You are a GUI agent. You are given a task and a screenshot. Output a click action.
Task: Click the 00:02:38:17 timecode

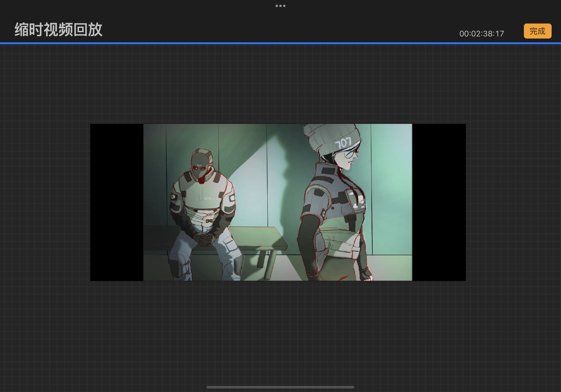pyautogui.click(x=481, y=34)
